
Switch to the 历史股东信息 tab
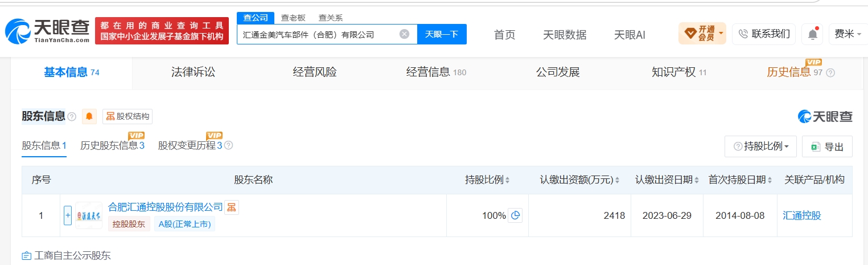(x=112, y=145)
